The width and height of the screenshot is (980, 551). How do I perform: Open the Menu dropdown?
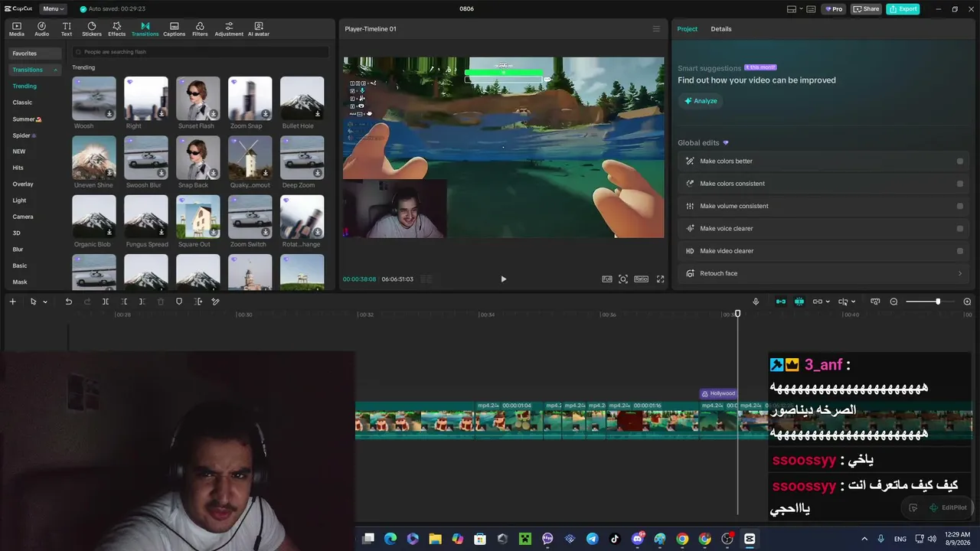pos(53,9)
